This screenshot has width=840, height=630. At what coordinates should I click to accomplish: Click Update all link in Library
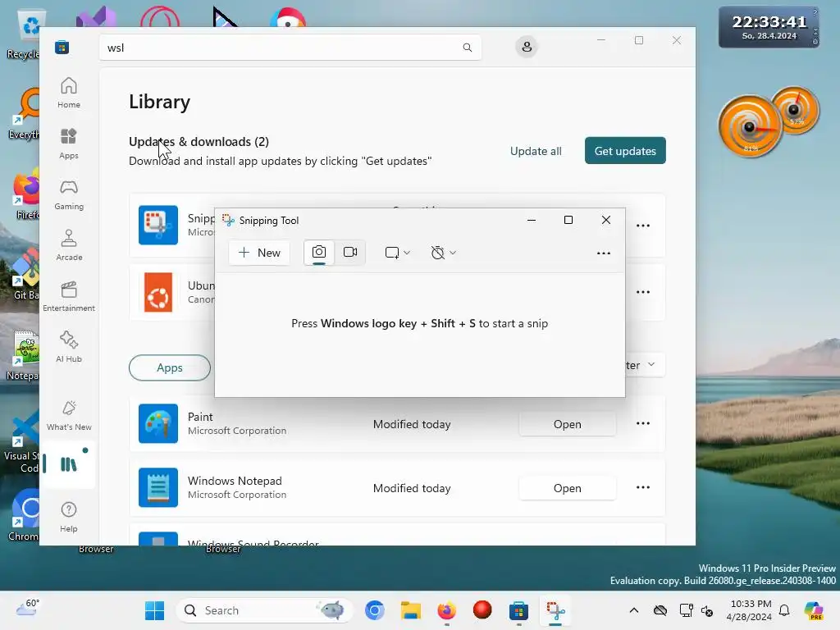click(536, 151)
